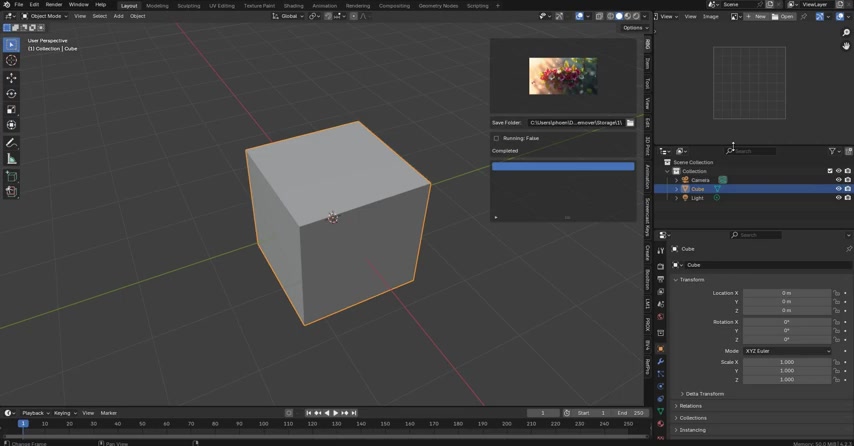Screen dimensions: 854x446
Task: Toggle snapping magnet in viewport header
Action: 328,16
